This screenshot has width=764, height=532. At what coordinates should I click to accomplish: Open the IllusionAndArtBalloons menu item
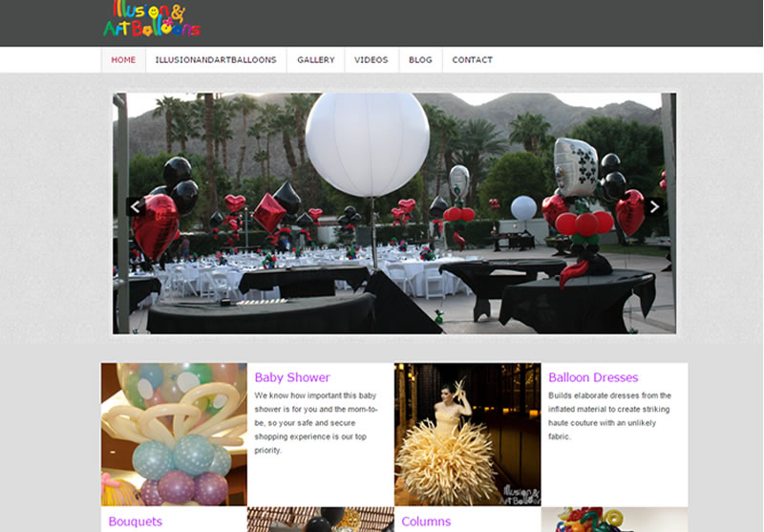click(x=216, y=60)
